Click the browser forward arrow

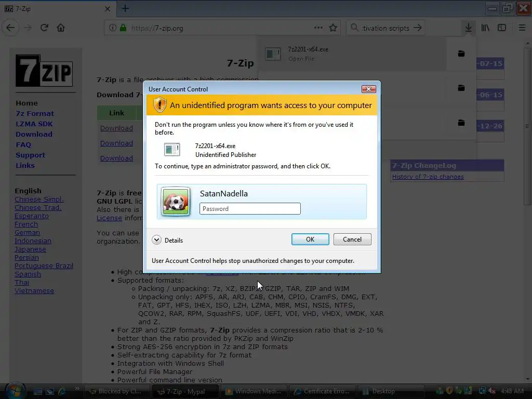28,28
